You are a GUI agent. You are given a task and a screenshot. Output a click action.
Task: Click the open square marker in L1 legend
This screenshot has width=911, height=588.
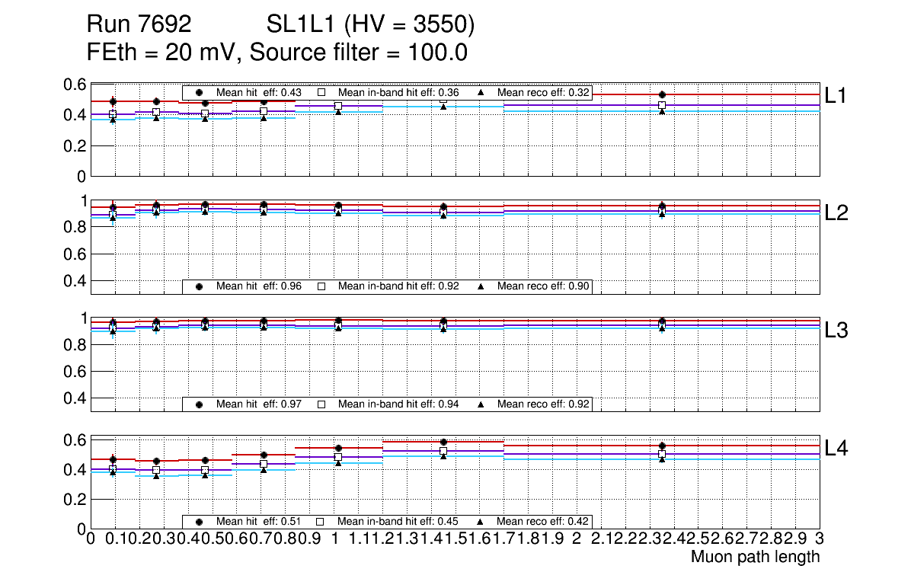(x=321, y=92)
